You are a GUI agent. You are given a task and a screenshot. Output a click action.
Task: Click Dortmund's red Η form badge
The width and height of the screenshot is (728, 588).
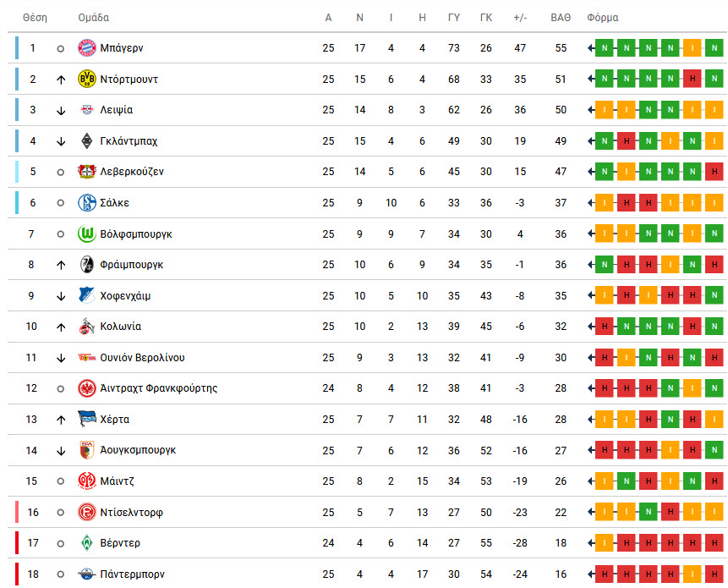click(x=692, y=79)
